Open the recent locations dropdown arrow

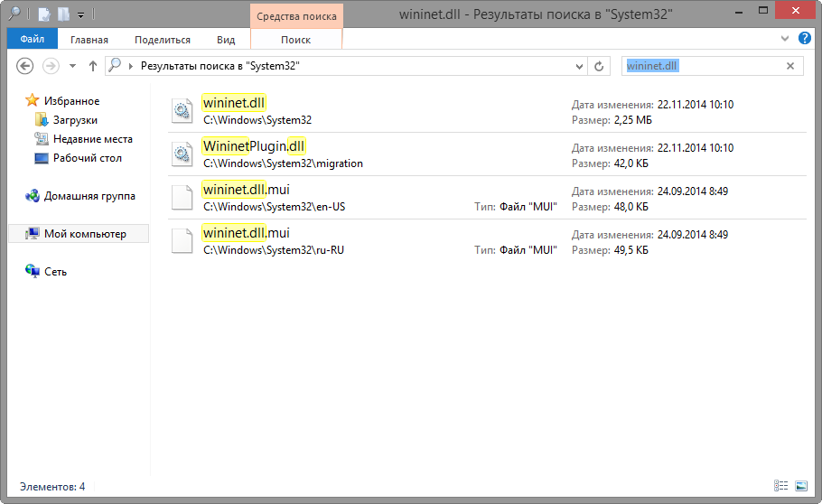[73, 66]
